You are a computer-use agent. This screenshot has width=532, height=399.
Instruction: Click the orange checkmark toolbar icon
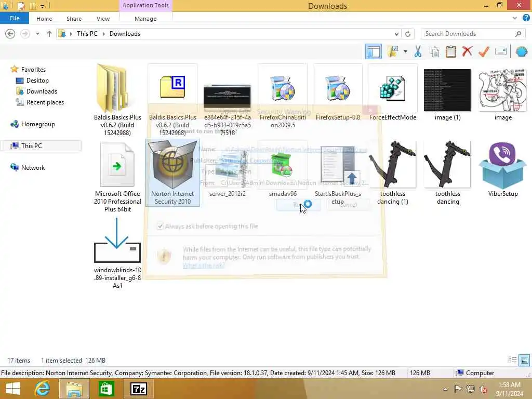point(484,51)
